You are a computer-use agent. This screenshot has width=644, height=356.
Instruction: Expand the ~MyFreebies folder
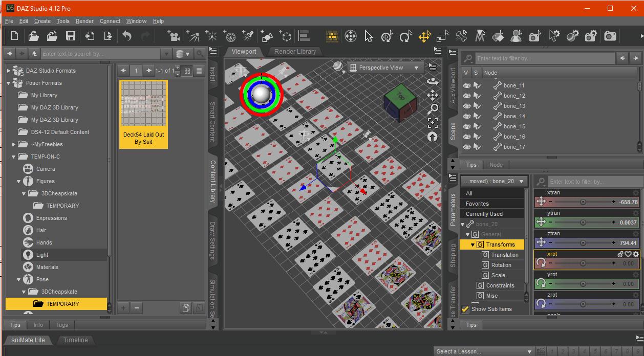coord(14,144)
